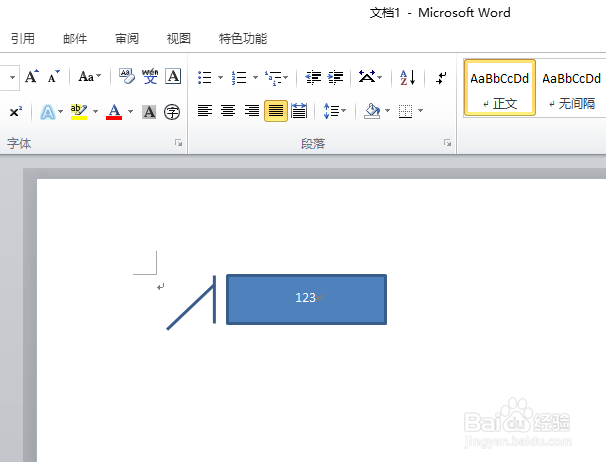Toggle Justify alignment

pyautogui.click(x=276, y=111)
